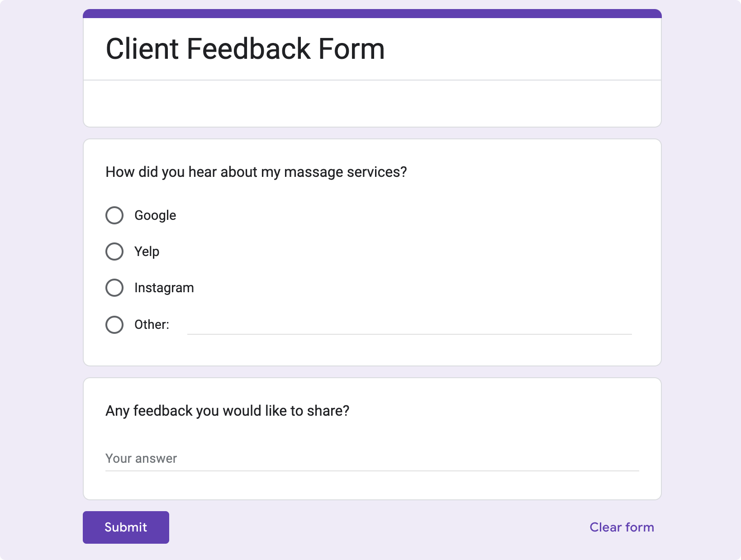Viewport: 741px width, 560px height.
Task: Click the lavender background beside Submit
Action: [x=362, y=527]
